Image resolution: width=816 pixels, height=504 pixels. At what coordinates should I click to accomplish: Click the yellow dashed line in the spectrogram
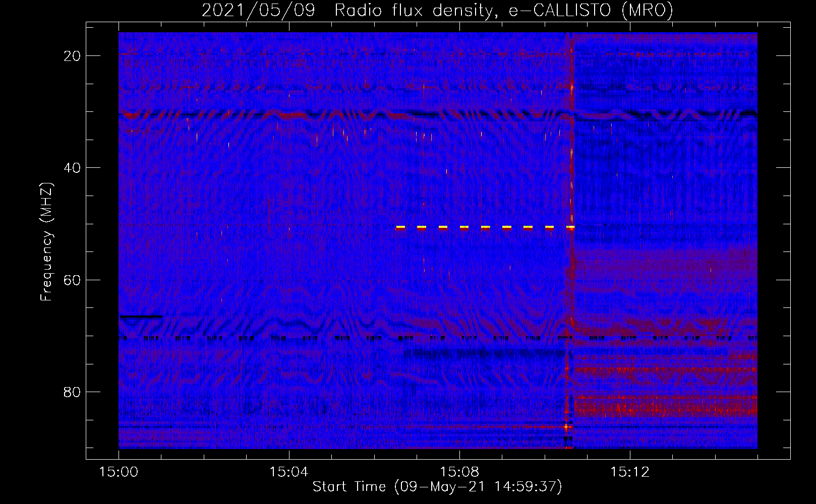[x=485, y=227]
